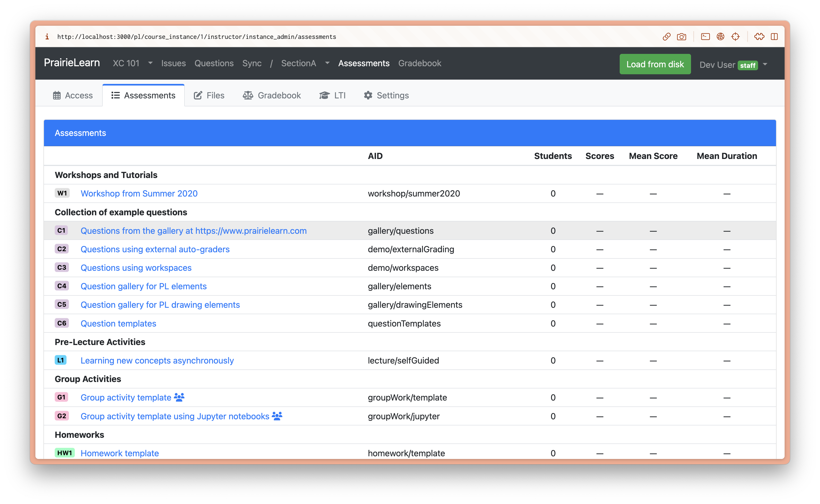Open Questions using workspaces
Image resolution: width=820 pixels, height=504 pixels.
pyautogui.click(x=136, y=268)
